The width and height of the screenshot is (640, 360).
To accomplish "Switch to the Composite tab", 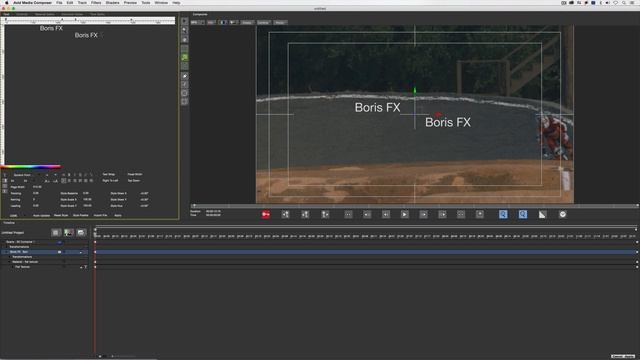I will click(x=200, y=14).
